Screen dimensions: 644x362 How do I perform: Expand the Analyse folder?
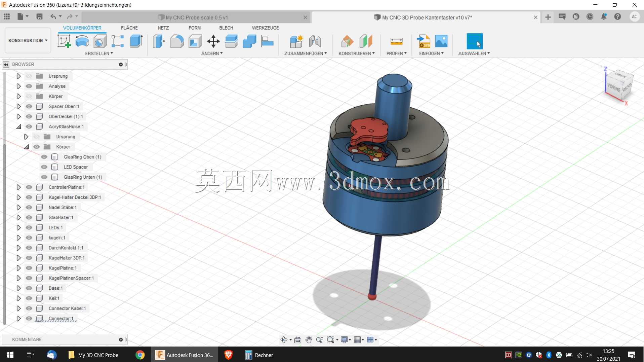point(18,86)
